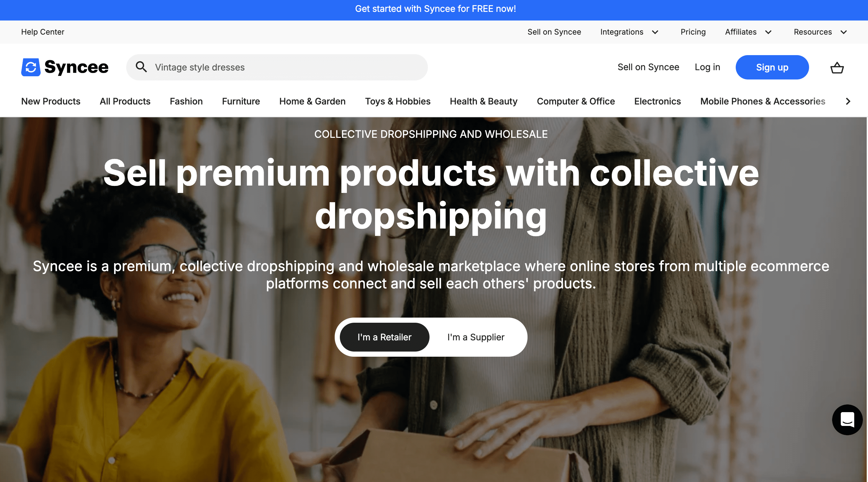Switch to I'm a Supplier option

pos(476,337)
